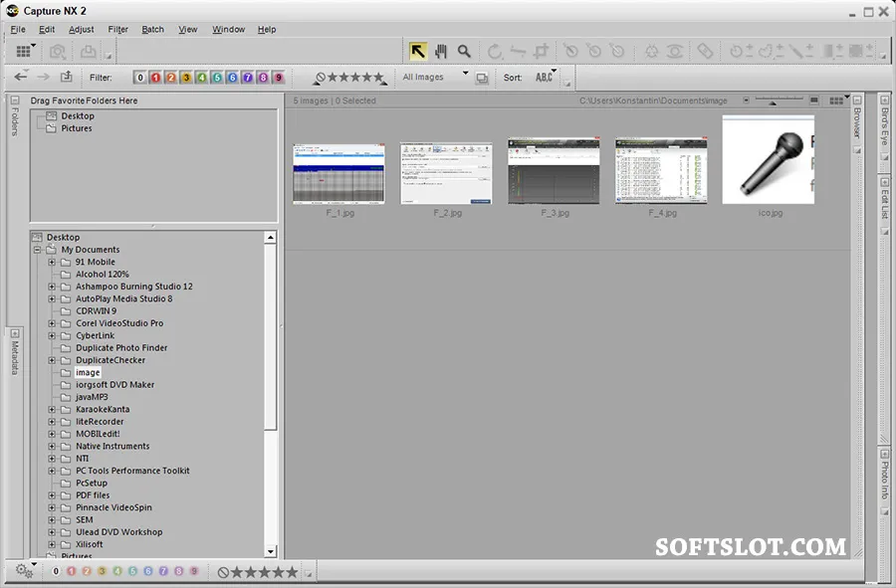Select the ico.jpg microphone thumbnail
This screenshot has height=588, width=896.
pyautogui.click(x=769, y=160)
